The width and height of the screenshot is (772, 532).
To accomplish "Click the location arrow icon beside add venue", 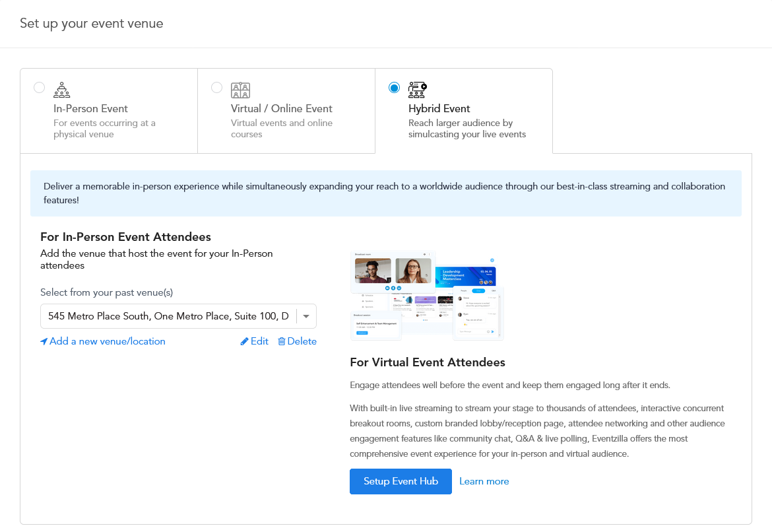I will pos(44,341).
